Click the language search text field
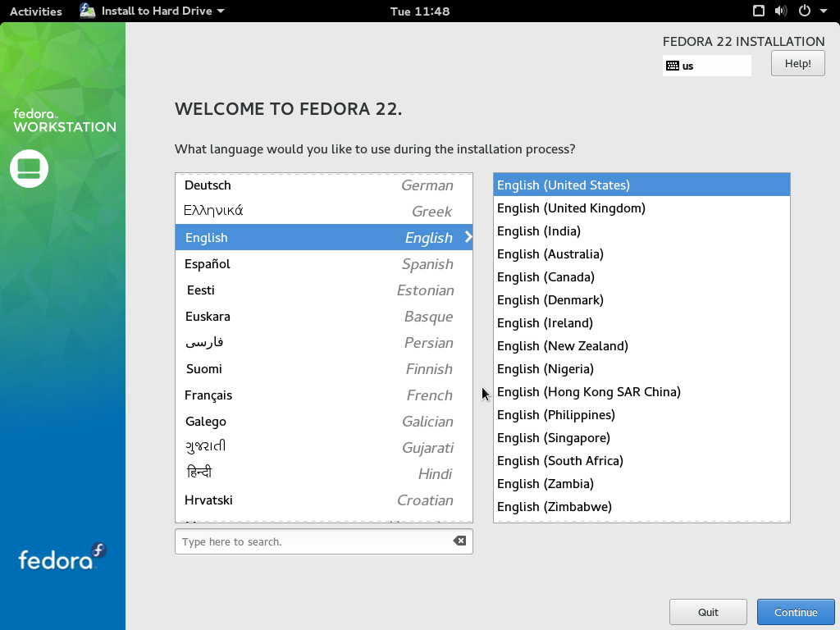 coord(312,541)
